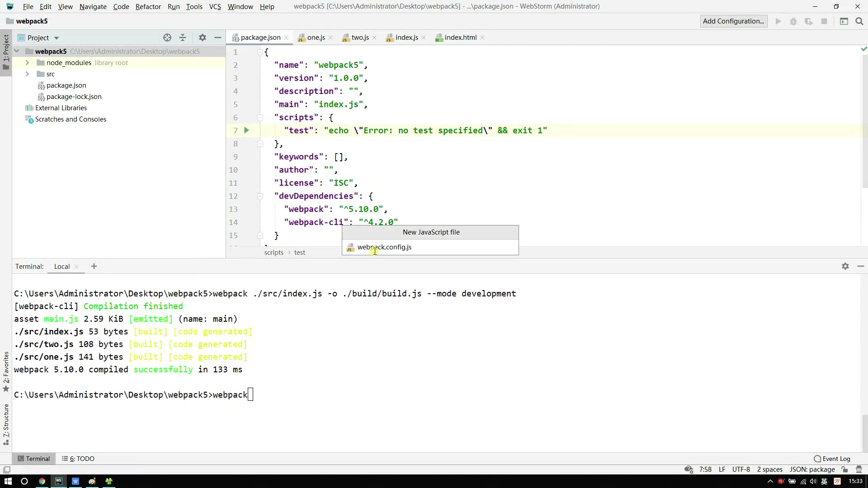This screenshot has width=868, height=488.
Task: Open Search Everywhere magnifier
Action: (x=859, y=21)
